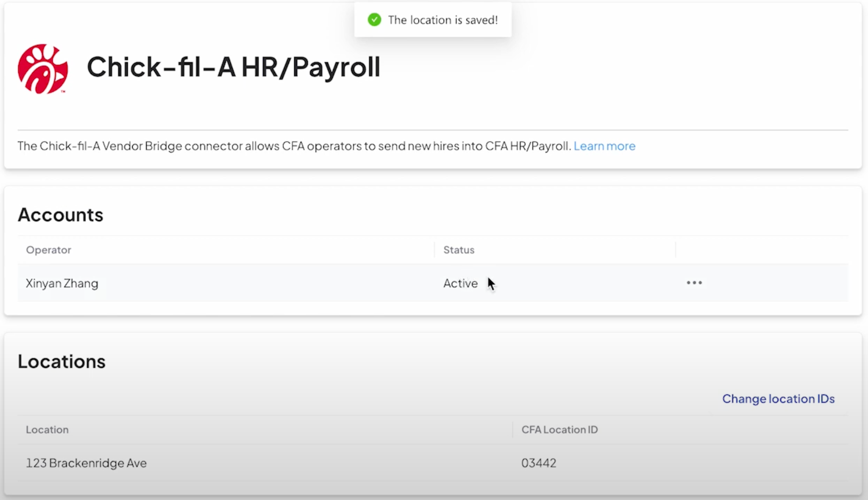The width and height of the screenshot is (868, 500).
Task: Click the CFA Location ID column header
Action: (x=559, y=429)
